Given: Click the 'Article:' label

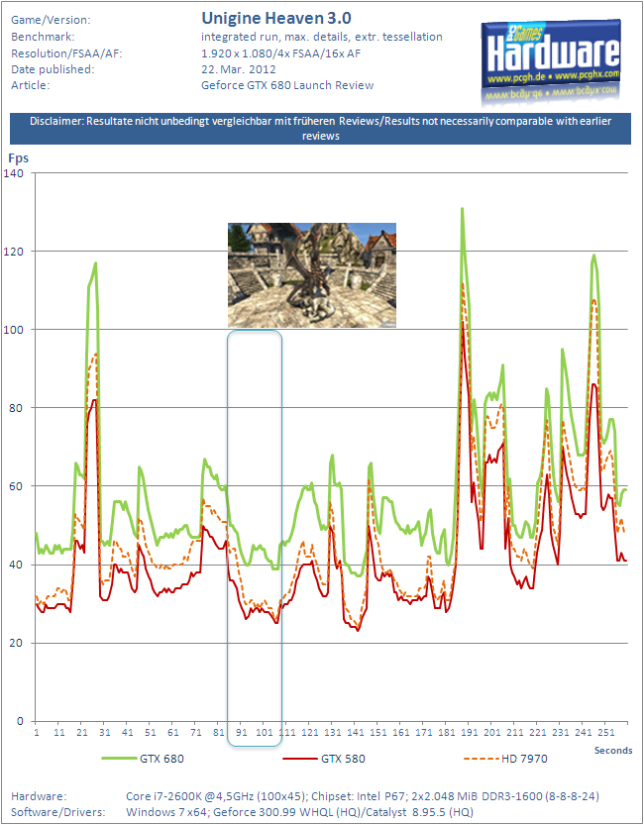Looking at the screenshot, I should coord(31,85).
